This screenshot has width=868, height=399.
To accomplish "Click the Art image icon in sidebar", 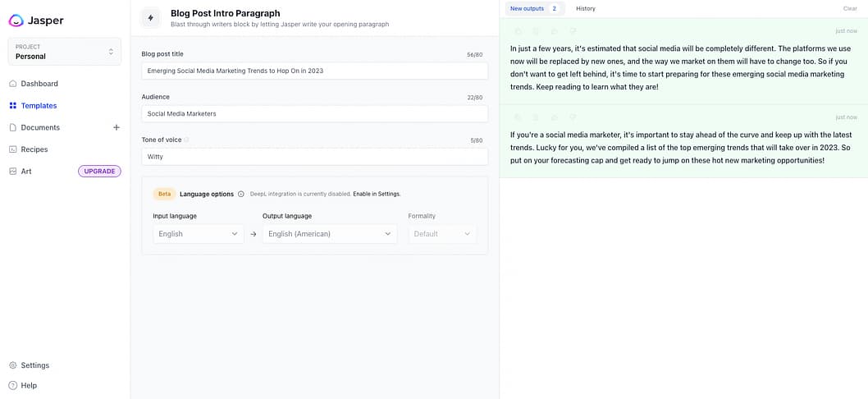I will pyautogui.click(x=13, y=171).
